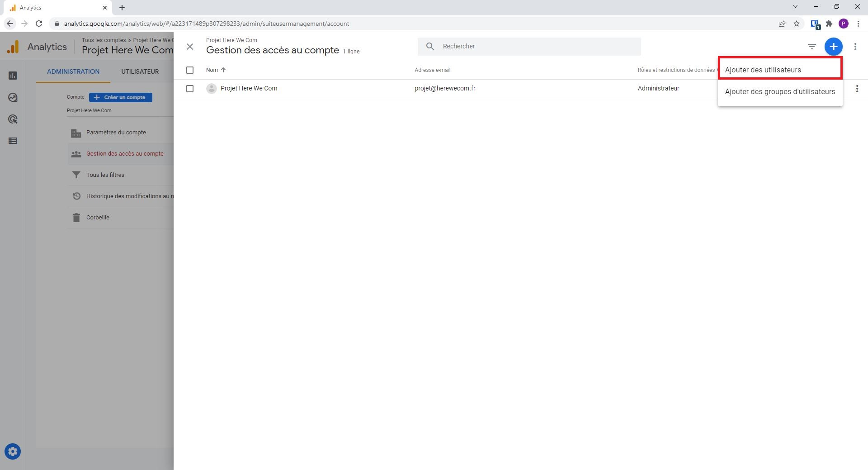The height and width of the screenshot is (470, 868).
Task: Click the Google Analytics logo
Action: coord(13,47)
